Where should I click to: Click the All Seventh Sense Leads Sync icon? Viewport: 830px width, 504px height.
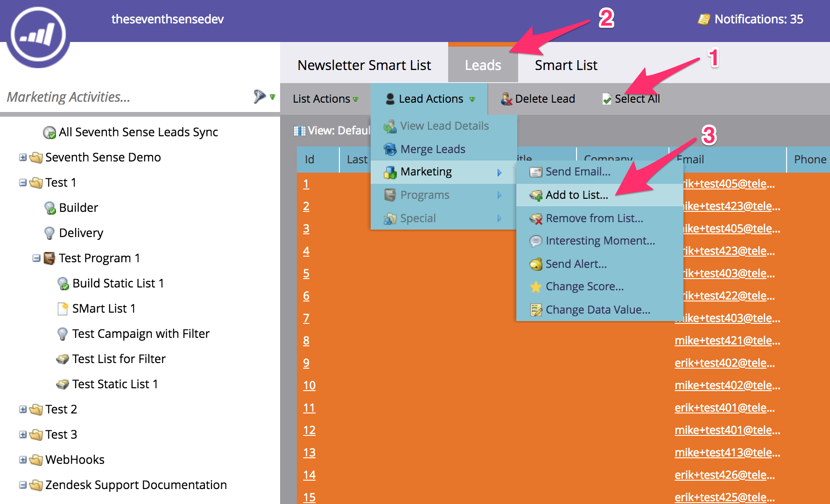[x=49, y=133]
